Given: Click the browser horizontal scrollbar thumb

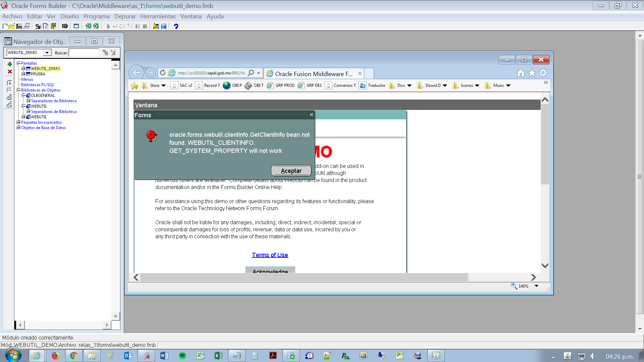Looking at the screenshot, I should tap(304, 277).
